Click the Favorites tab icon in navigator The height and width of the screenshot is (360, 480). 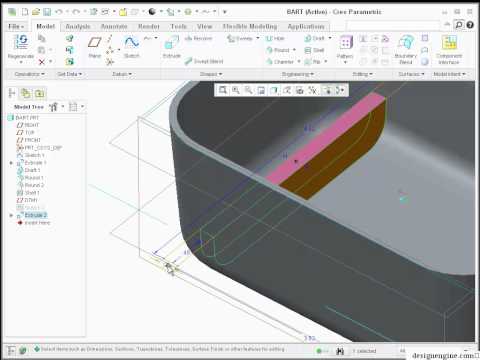click(x=40, y=94)
